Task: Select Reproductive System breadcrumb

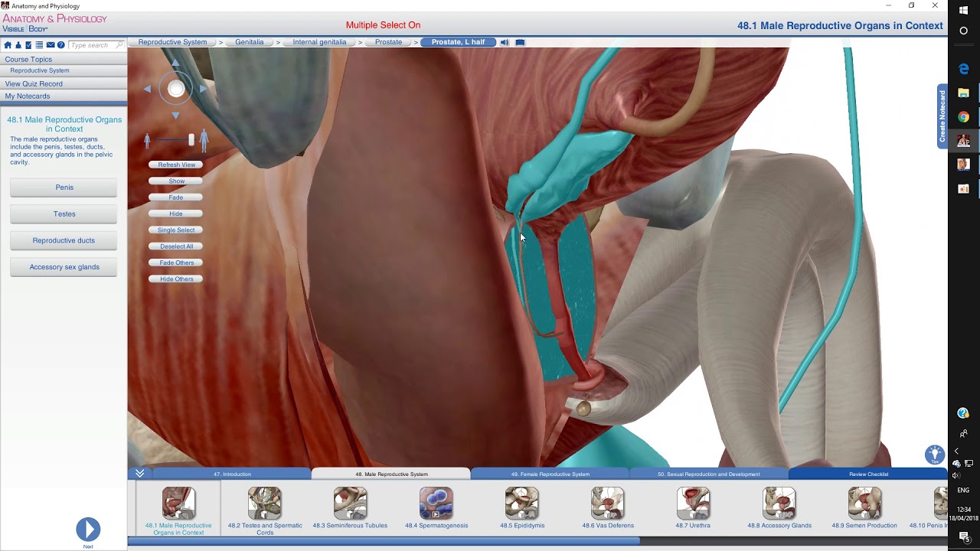Action: (172, 42)
